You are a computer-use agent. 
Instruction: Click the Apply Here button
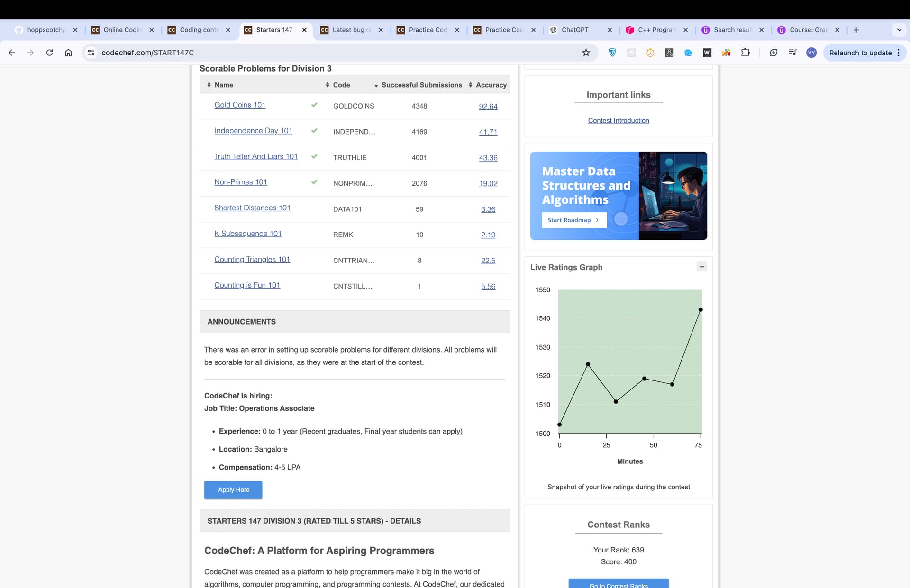point(233,490)
